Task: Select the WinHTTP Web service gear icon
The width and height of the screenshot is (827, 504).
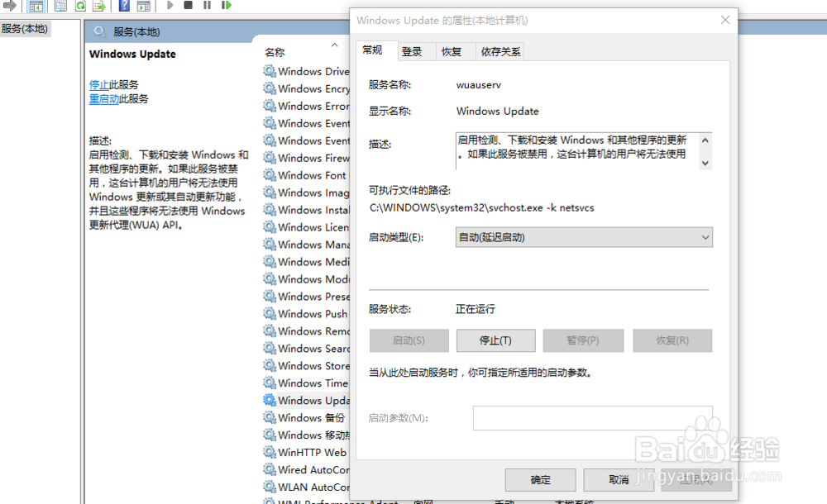Action: click(x=270, y=452)
